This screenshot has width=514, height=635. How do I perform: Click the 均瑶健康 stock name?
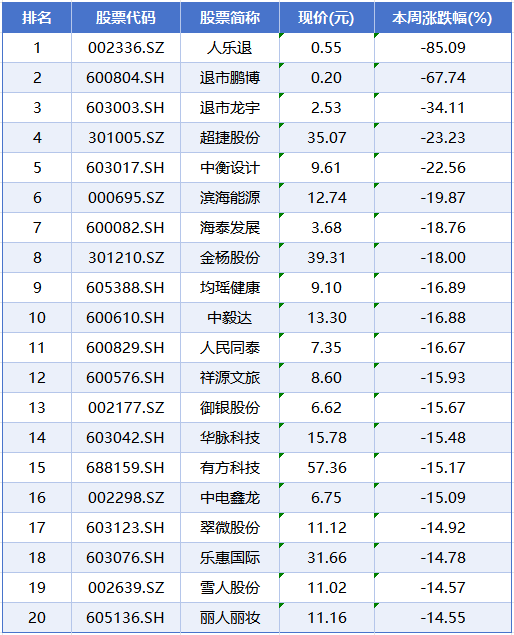point(230,288)
